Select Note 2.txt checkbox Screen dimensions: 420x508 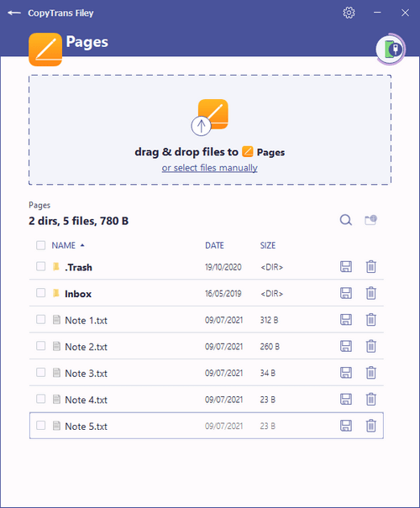pos(41,346)
